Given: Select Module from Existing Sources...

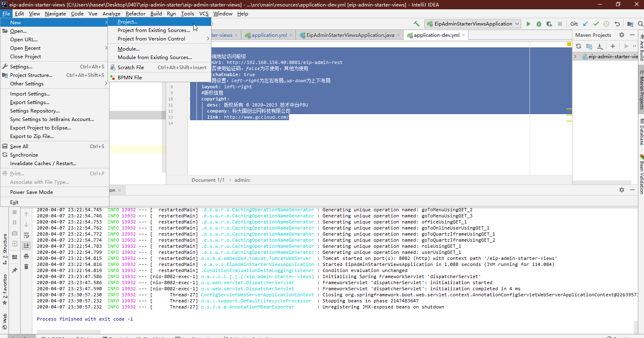Looking at the screenshot, I should pyautogui.click(x=159, y=57).
